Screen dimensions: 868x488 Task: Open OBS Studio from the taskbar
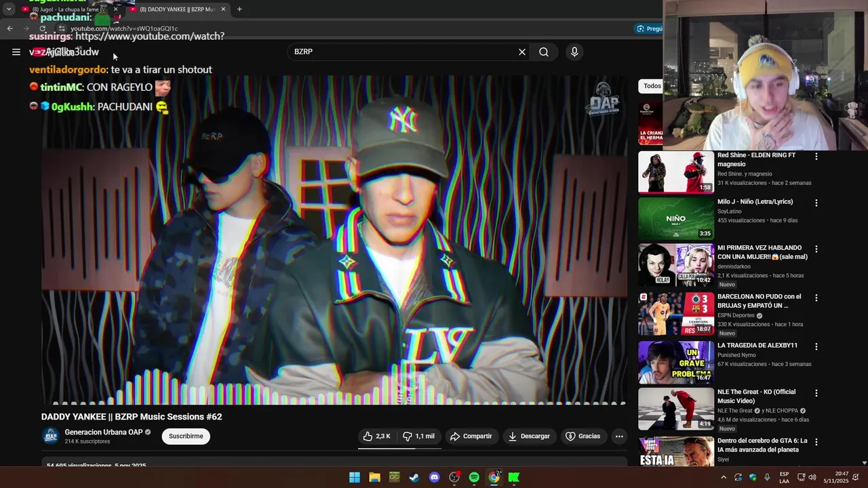tap(454, 477)
